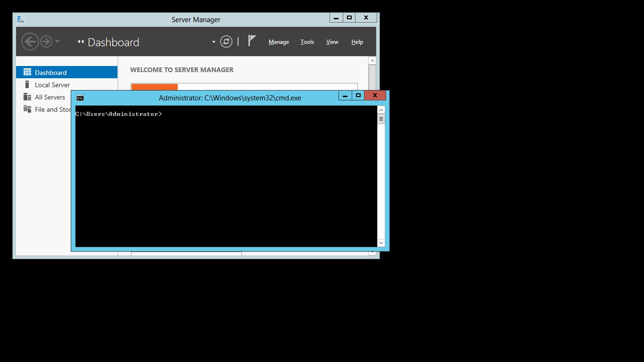Viewport: 644px width, 362px height.
Task: Select the Dashboard entry in the navigation pane
Action: [x=51, y=72]
